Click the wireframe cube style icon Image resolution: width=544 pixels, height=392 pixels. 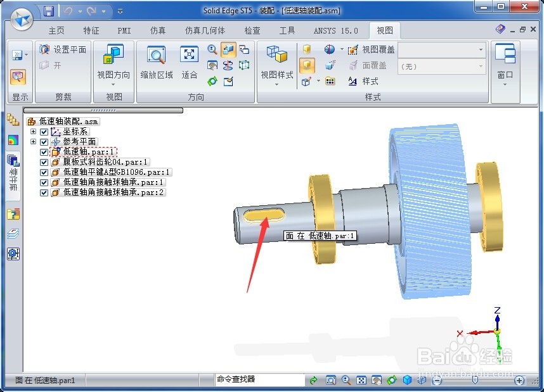(306, 82)
